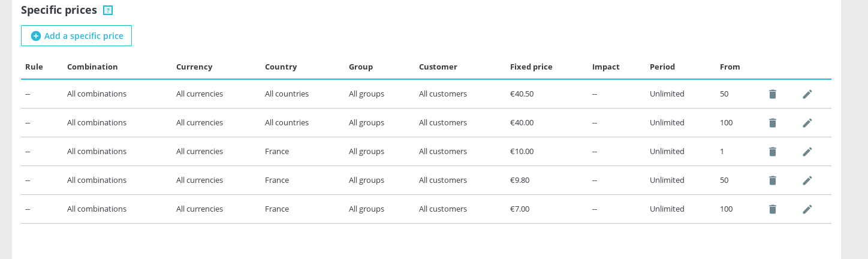This screenshot has width=868, height=259.
Task: Click the Specific prices section heading
Action: pos(59,10)
